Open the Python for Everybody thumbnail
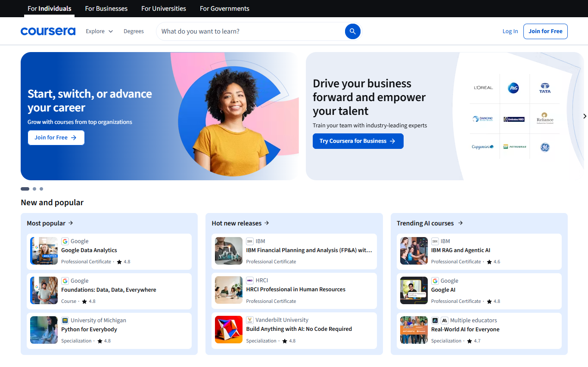The width and height of the screenshot is (588, 367). (44, 330)
